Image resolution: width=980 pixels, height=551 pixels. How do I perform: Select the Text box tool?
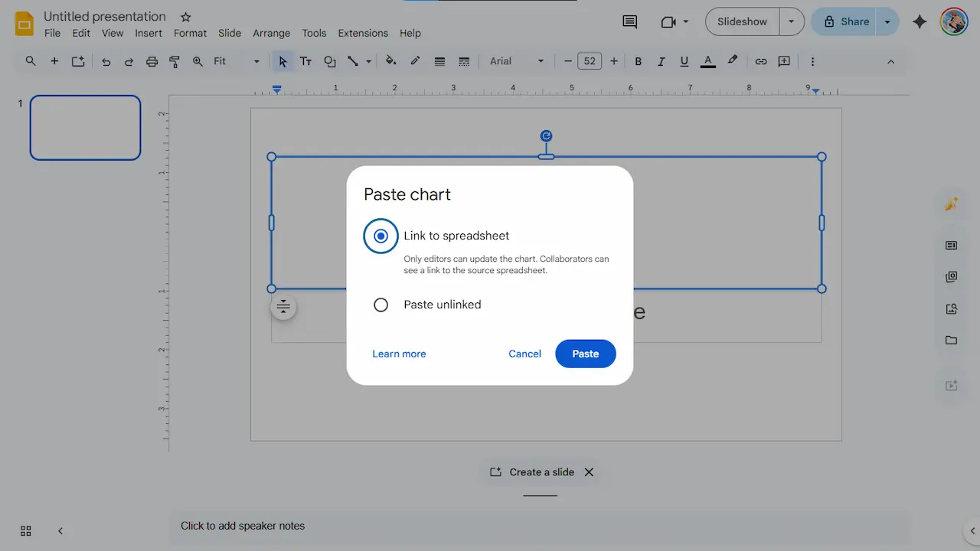point(305,61)
